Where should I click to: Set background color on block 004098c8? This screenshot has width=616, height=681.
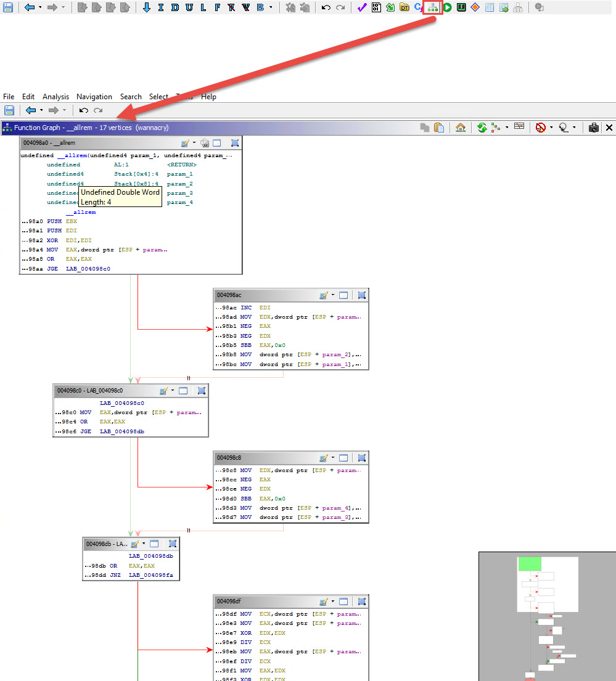click(323, 458)
